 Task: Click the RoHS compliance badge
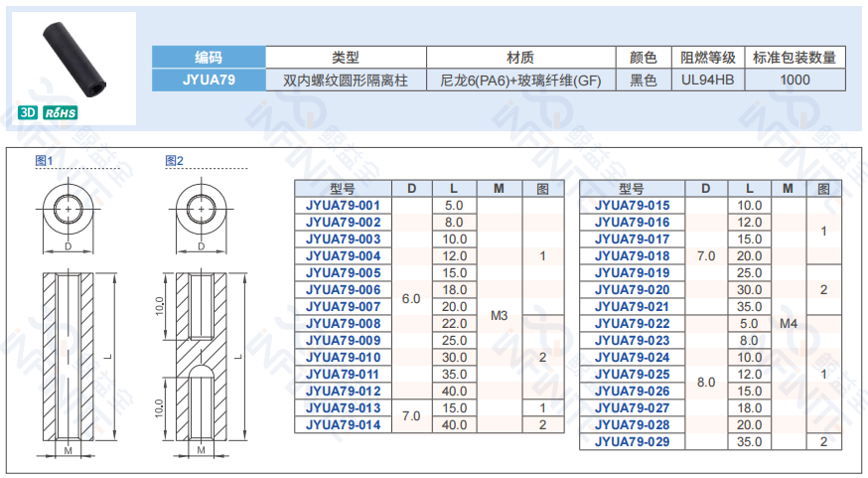61,113
